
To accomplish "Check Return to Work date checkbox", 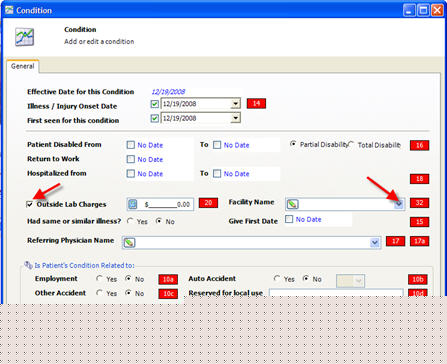I will 131,159.
